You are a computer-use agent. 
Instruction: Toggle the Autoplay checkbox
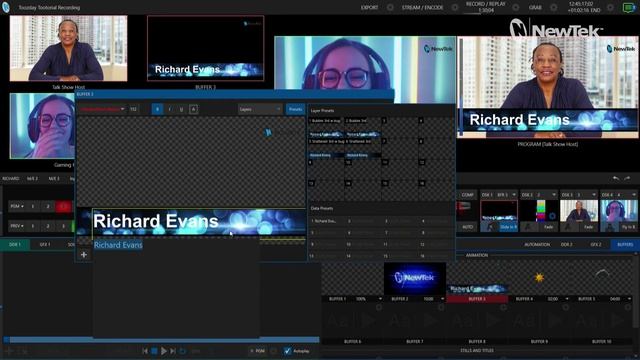coord(287,351)
